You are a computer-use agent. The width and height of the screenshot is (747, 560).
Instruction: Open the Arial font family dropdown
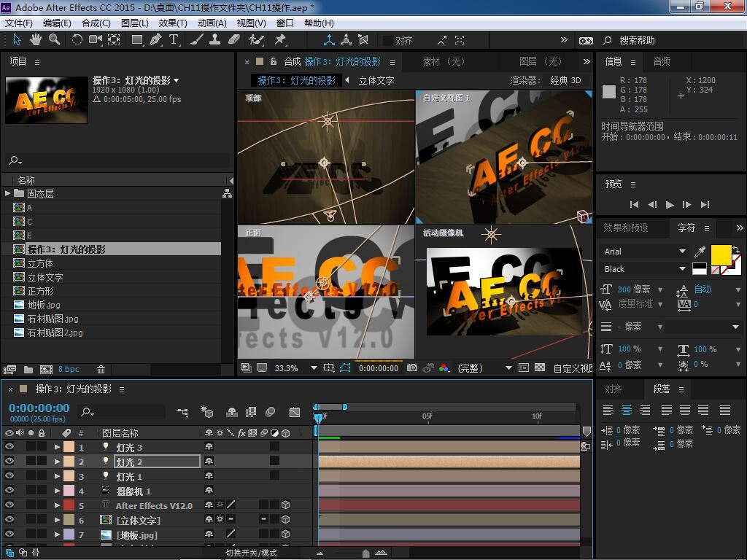(x=645, y=252)
